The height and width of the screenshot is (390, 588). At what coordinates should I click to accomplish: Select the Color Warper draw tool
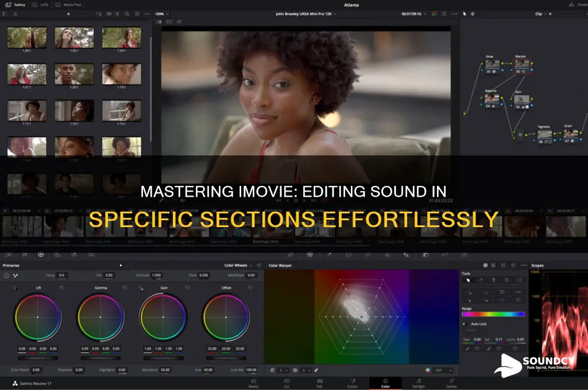click(x=481, y=280)
